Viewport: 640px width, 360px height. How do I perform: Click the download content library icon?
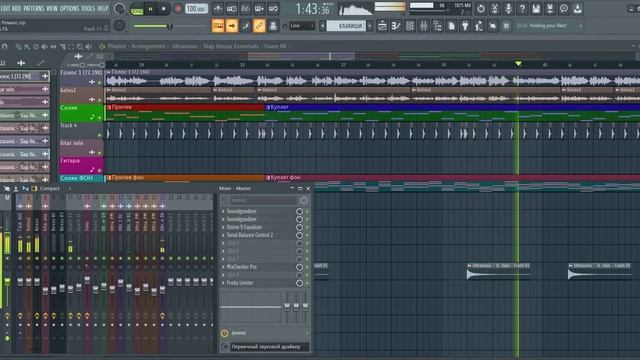pos(578,8)
